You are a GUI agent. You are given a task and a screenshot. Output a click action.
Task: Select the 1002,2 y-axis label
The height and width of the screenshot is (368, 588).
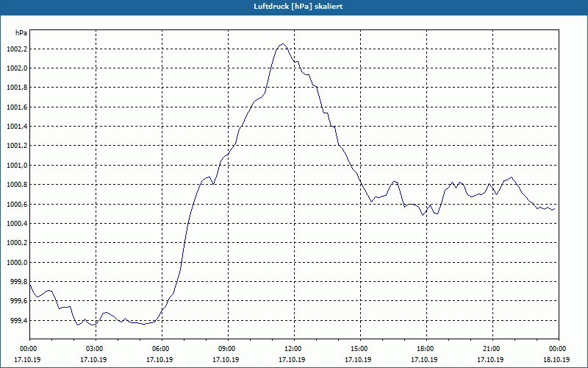(17, 49)
